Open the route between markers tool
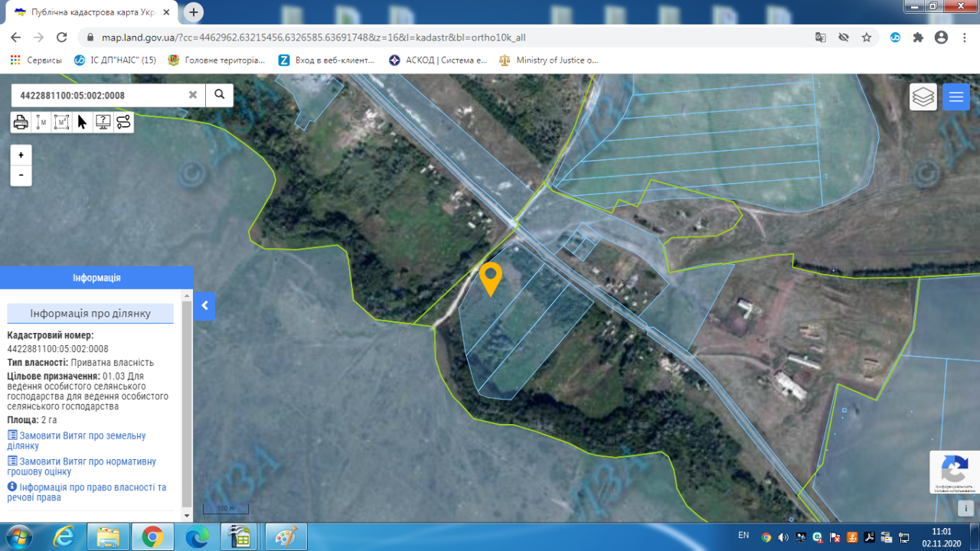 tap(123, 122)
